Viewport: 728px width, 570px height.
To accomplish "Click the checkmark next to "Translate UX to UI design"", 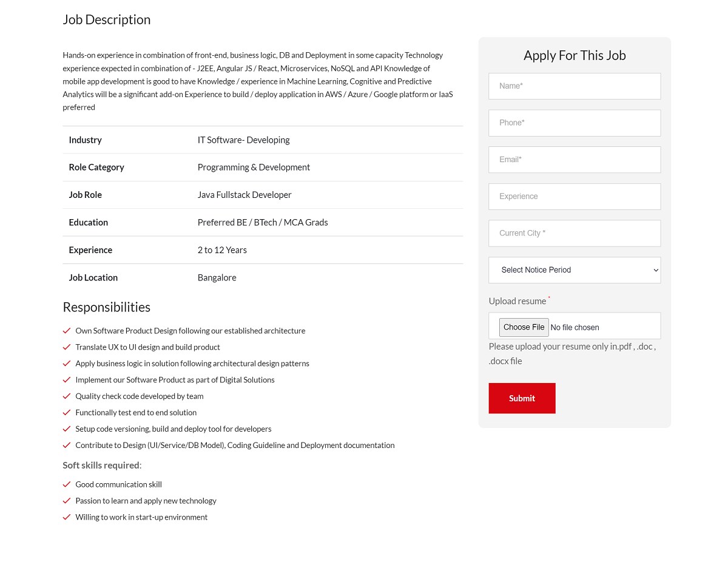I will coord(67,347).
